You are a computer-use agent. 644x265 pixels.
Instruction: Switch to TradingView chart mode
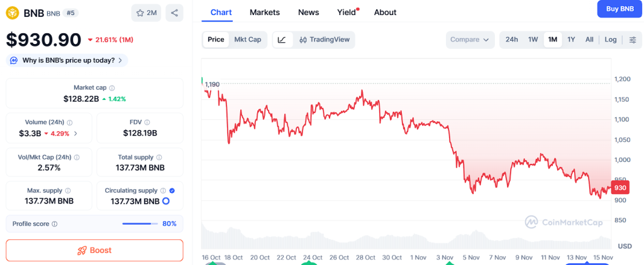tap(325, 40)
